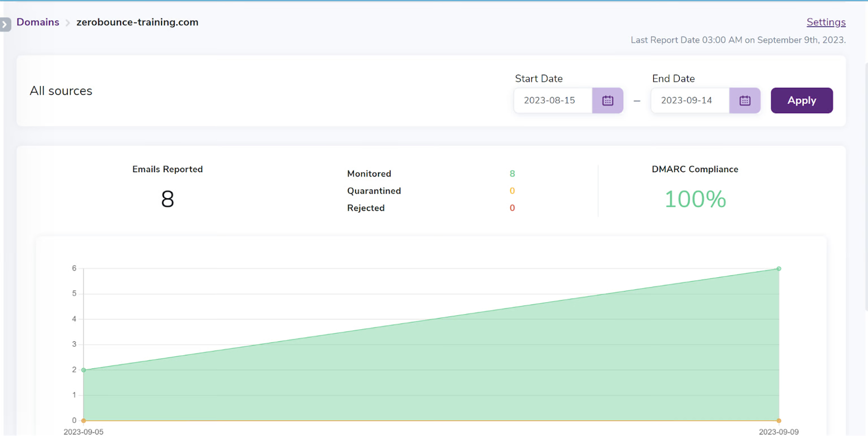The height and width of the screenshot is (436, 868).
Task: Click the orange marker on 2023-09-09
Action: click(x=779, y=420)
